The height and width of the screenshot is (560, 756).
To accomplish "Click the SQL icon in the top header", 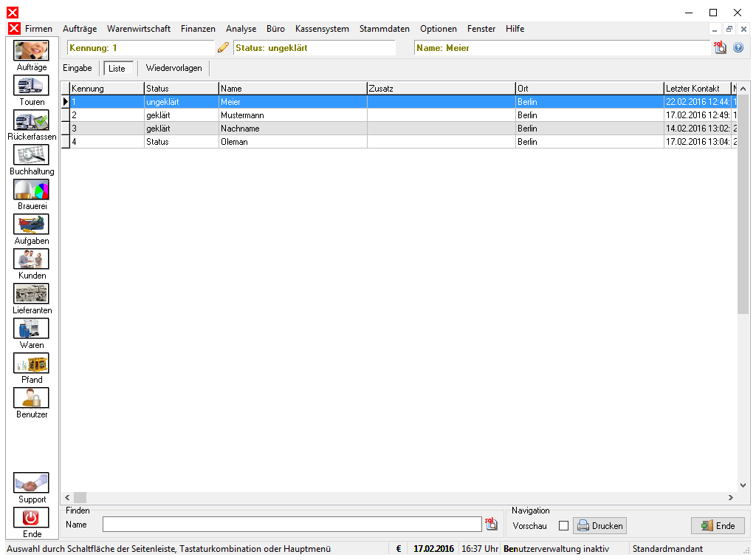I will [720, 47].
